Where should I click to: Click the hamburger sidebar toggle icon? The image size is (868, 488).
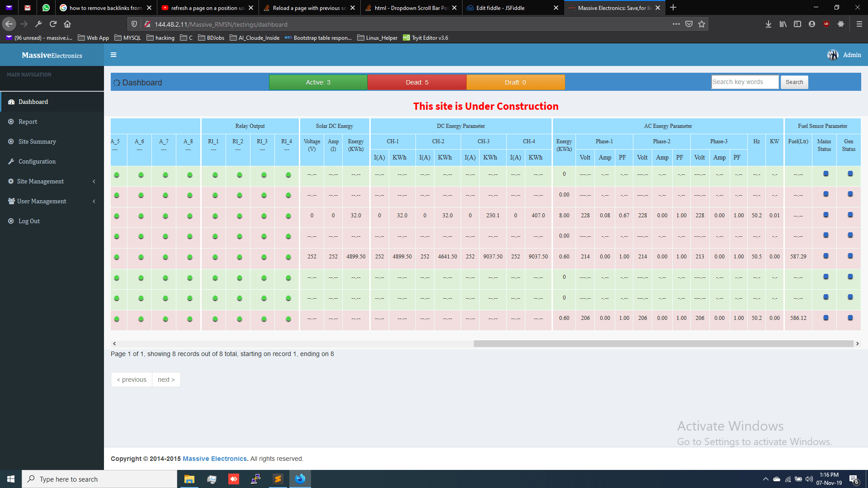113,55
